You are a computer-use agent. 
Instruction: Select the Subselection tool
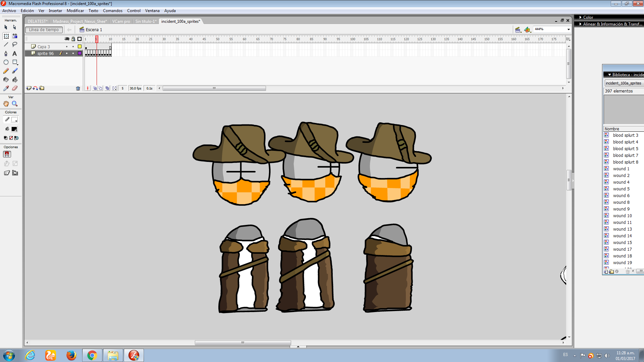click(x=14, y=27)
